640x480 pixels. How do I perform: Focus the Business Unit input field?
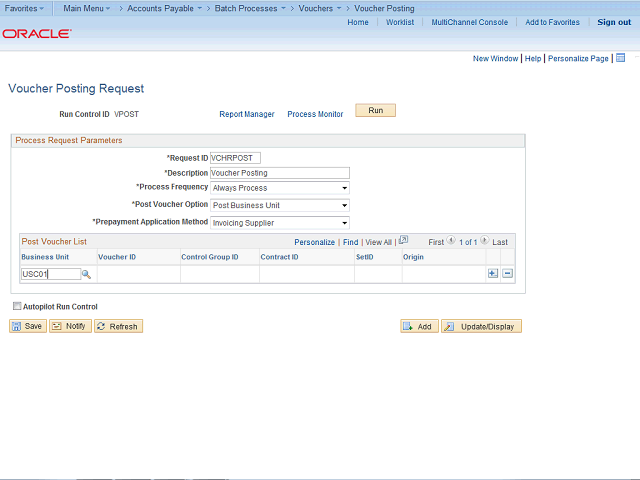(51, 274)
